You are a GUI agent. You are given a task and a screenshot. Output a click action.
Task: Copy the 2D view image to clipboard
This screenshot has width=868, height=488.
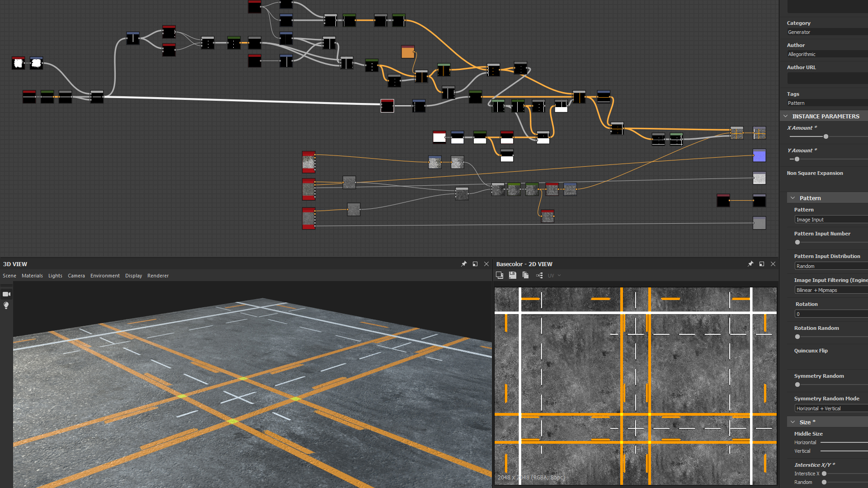click(525, 275)
